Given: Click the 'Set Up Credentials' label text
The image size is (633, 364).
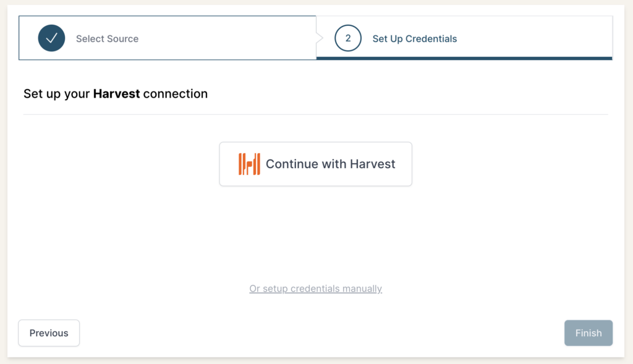Looking at the screenshot, I should click(414, 38).
